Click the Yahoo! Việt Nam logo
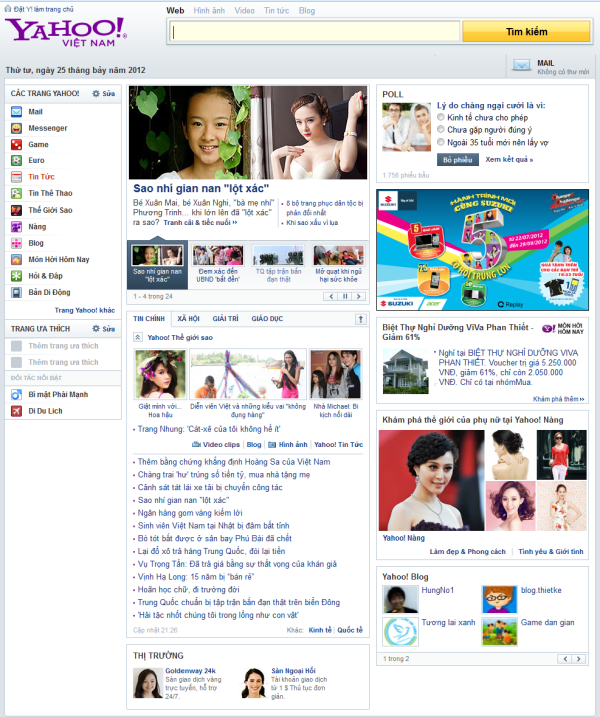This screenshot has height=717, width=600. (x=66, y=32)
